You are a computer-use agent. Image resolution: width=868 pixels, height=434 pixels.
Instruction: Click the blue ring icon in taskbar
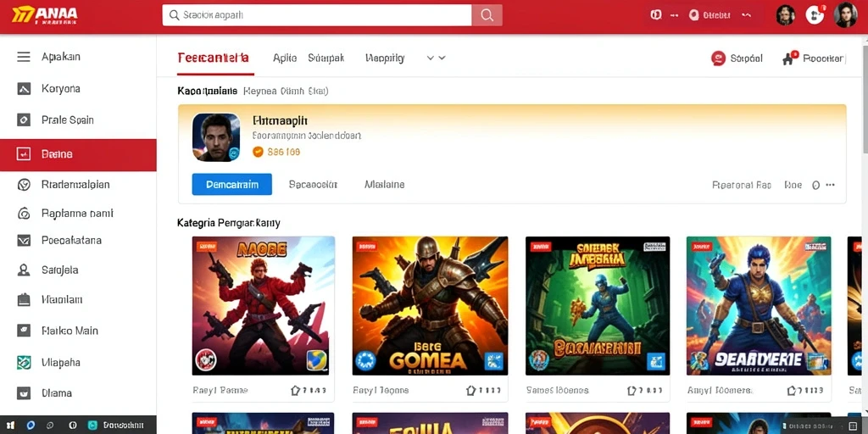31,426
